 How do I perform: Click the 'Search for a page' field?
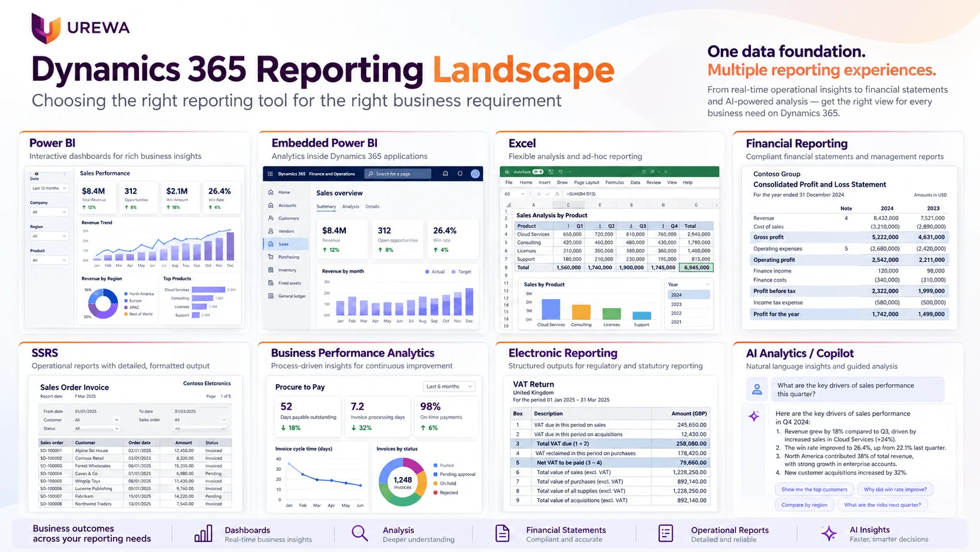tap(397, 174)
